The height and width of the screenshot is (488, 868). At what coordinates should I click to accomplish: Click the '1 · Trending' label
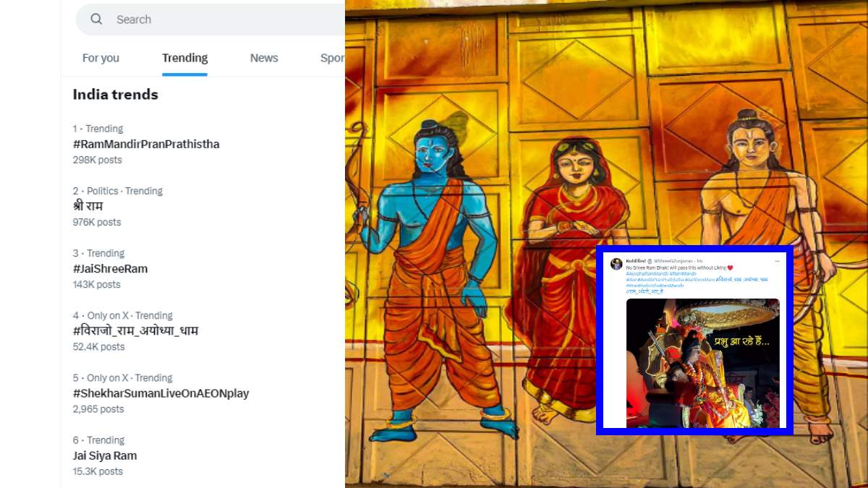point(98,129)
